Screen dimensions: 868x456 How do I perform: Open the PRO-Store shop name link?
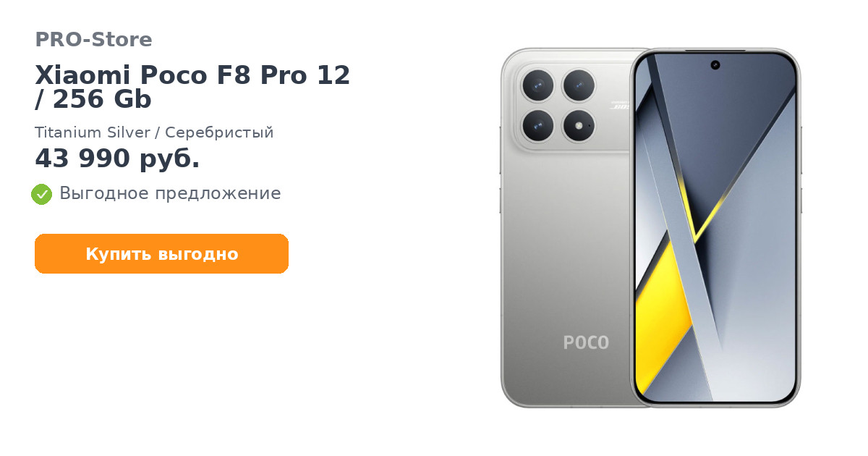93,40
